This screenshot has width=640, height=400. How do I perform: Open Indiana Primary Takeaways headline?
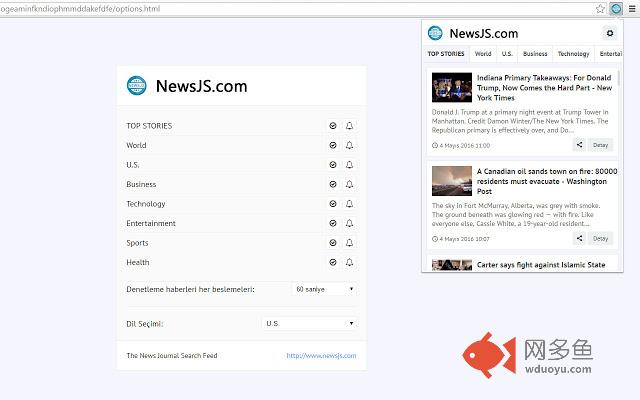544,88
